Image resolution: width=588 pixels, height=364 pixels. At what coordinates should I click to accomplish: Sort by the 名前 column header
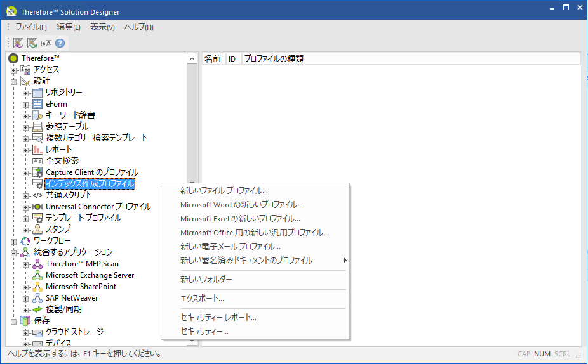214,59
